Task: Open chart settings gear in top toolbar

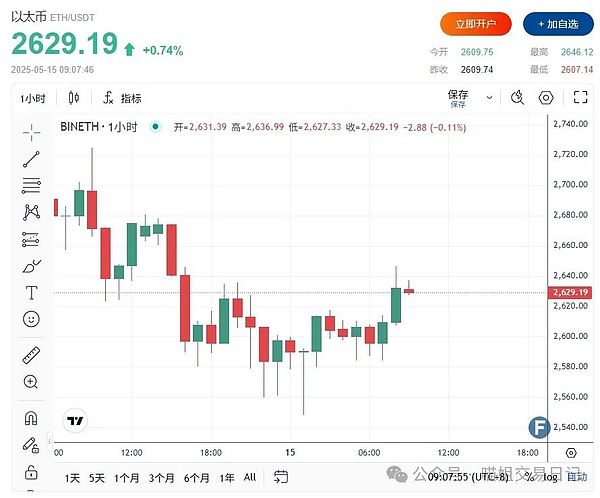Action: [546, 98]
